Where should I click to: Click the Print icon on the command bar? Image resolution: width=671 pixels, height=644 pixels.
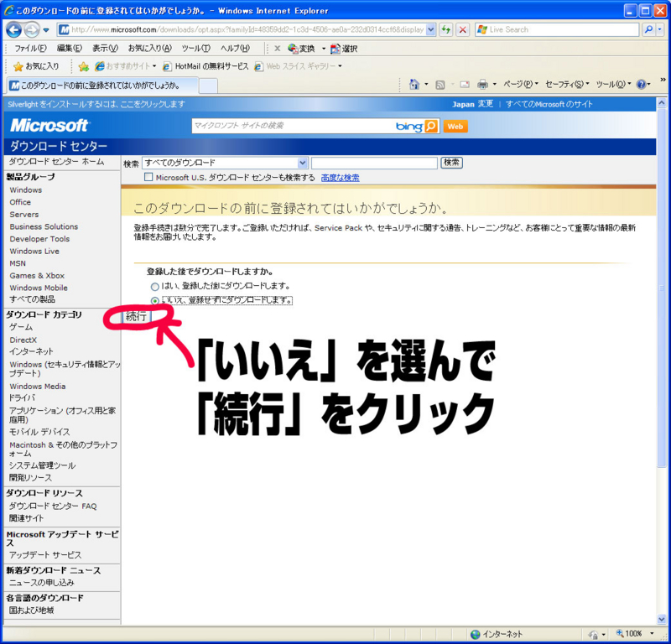[483, 84]
